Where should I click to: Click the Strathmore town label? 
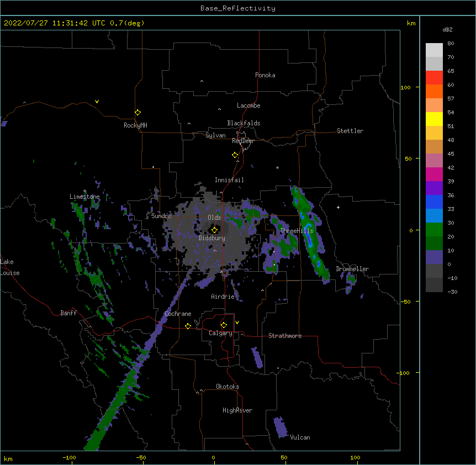pos(285,336)
